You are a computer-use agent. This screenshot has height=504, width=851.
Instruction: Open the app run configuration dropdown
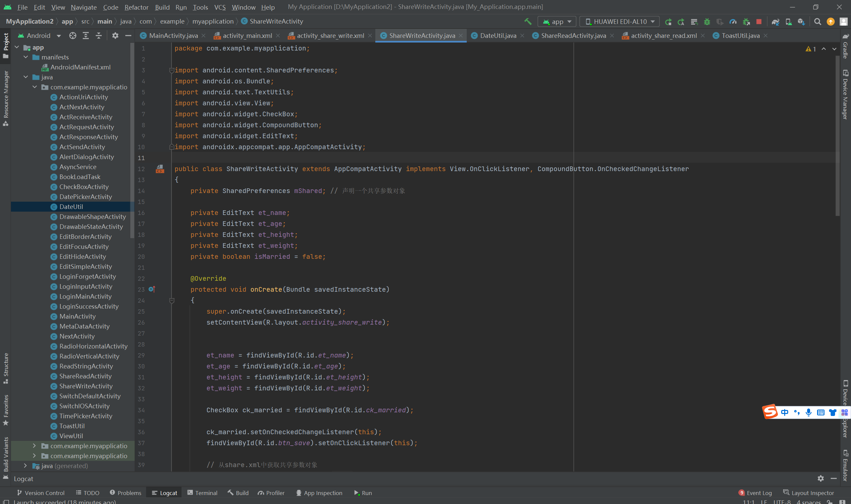click(557, 21)
